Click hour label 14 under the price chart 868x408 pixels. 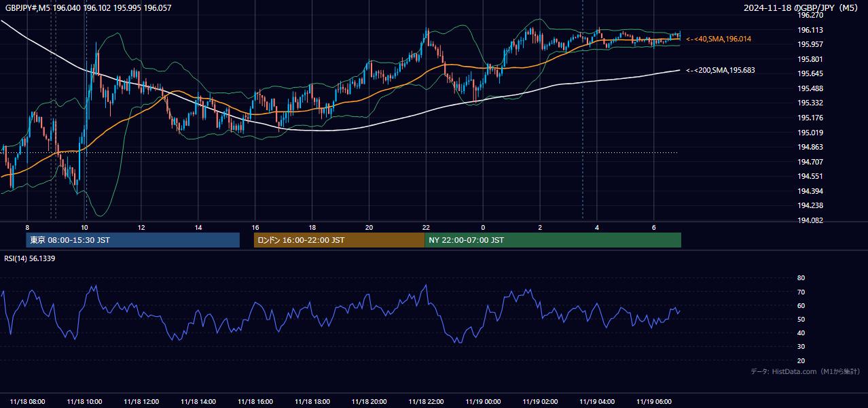[x=198, y=227]
